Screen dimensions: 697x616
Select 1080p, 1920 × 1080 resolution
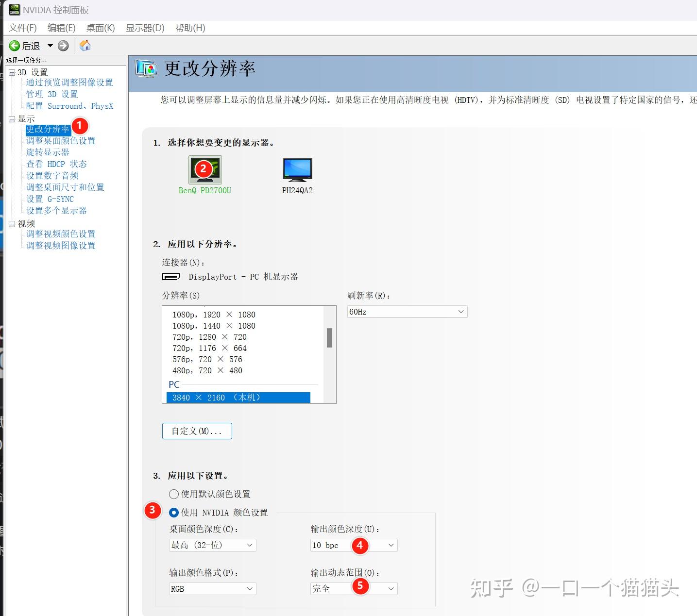pyautogui.click(x=214, y=315)
